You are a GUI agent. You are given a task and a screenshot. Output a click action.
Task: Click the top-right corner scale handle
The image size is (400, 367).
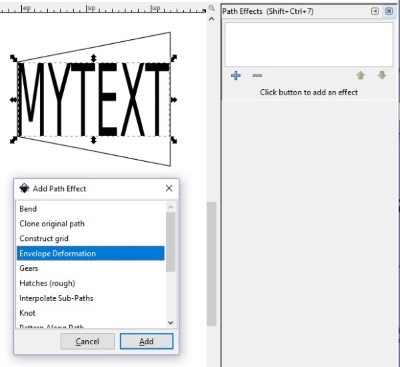point(174,58)
